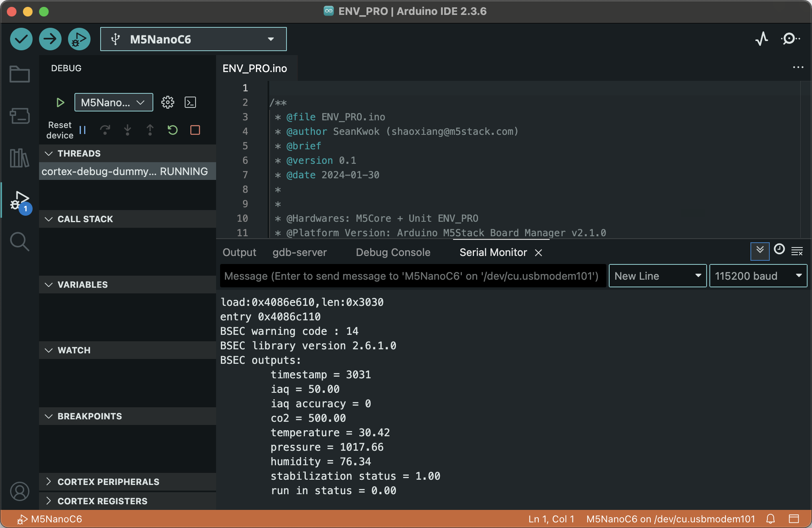Open debug launch.json gear icon

(167, 102)
